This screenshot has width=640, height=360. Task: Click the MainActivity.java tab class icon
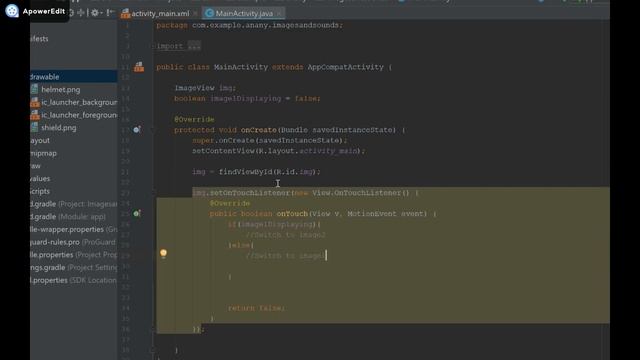tap(209, 13)
